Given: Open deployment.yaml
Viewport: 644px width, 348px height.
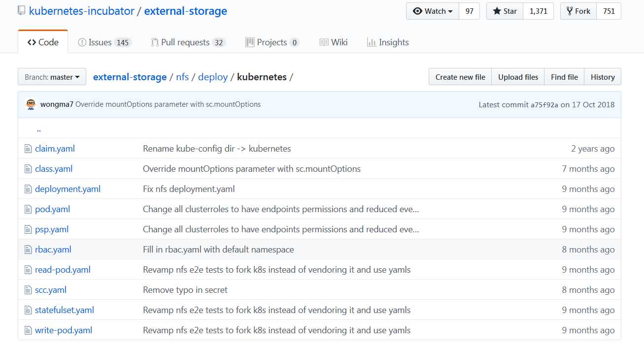Looking at the screenshot, I should click(x=68, y=189).
